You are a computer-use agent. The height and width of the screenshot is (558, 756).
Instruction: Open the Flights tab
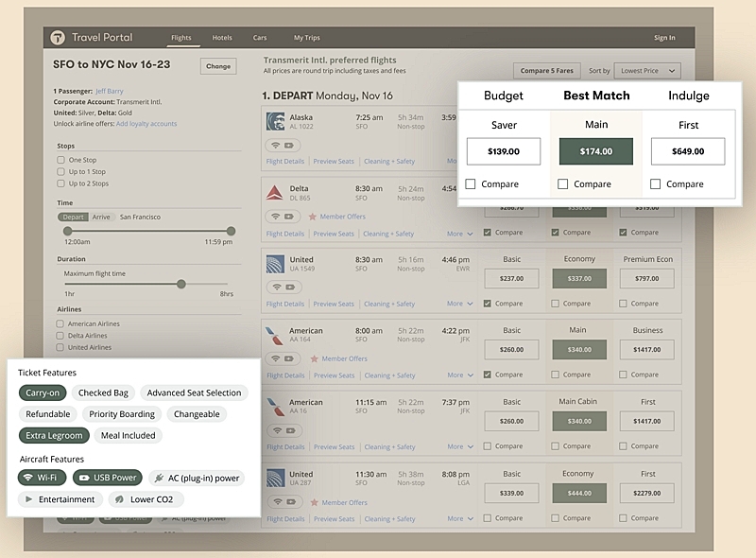181,38
